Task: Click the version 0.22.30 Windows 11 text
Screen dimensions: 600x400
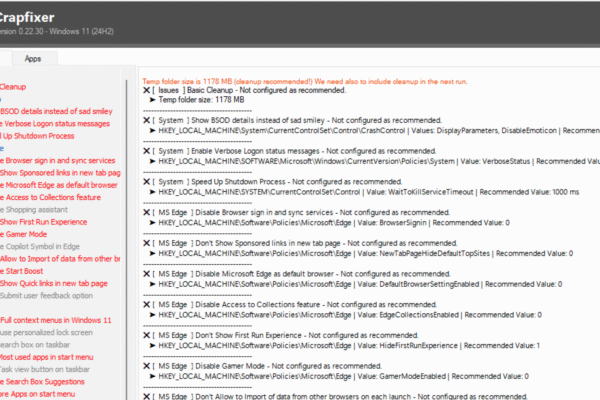Action: [57, 31]
